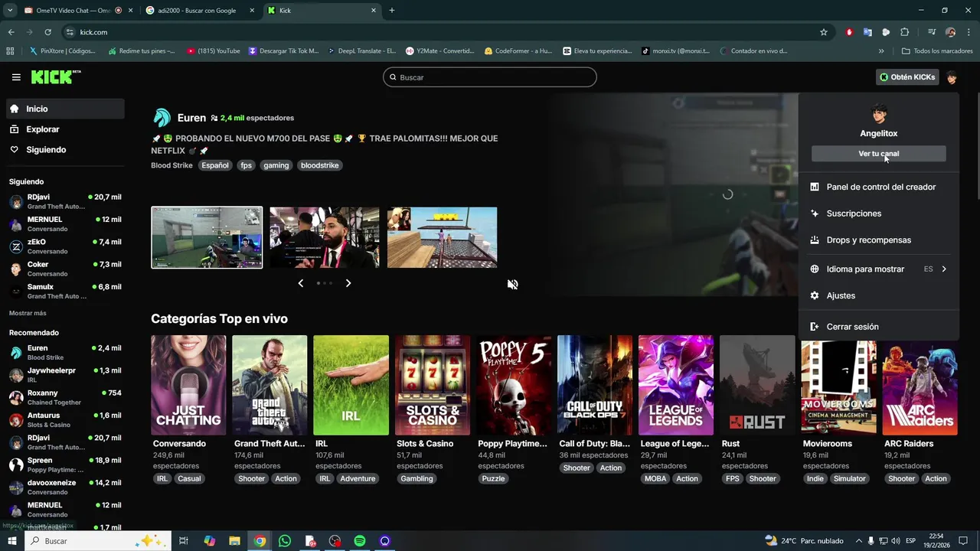Go to Inicio in sidebar

(x=65, y=109)
